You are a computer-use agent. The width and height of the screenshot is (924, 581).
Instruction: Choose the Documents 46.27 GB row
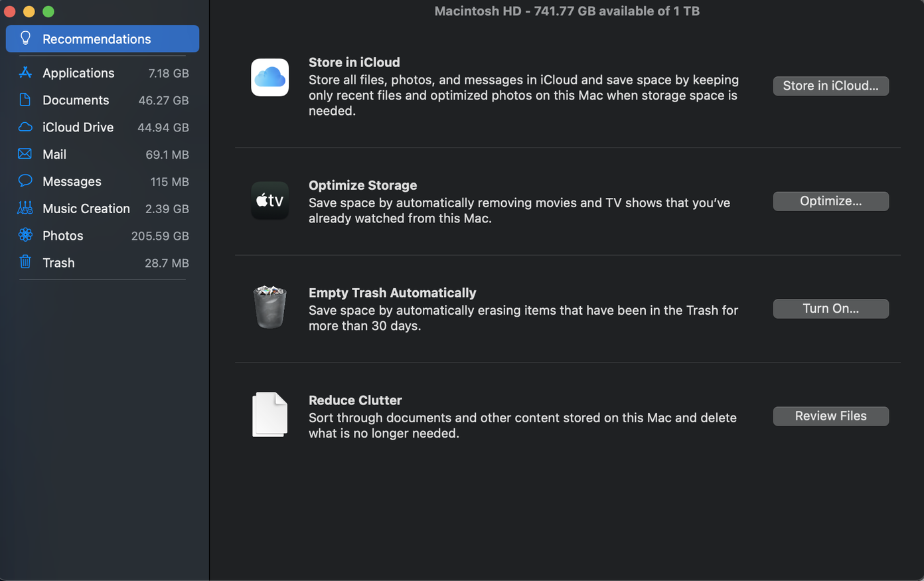103,100
